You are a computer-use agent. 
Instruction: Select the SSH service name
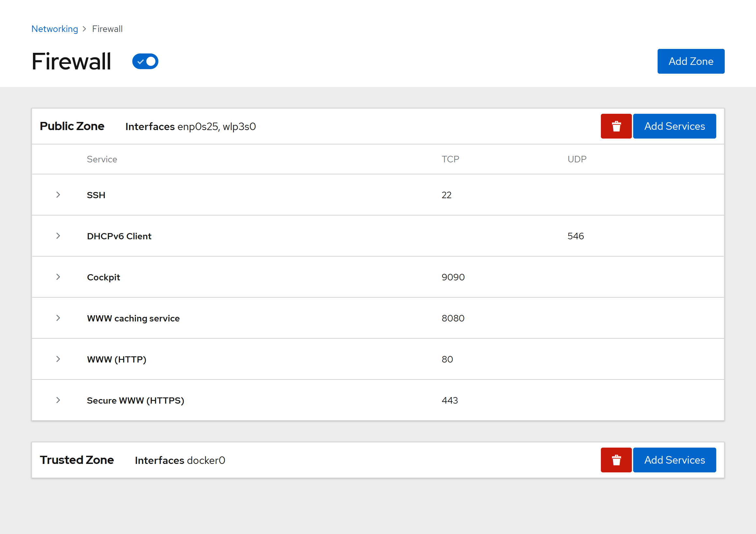[96, 195]
